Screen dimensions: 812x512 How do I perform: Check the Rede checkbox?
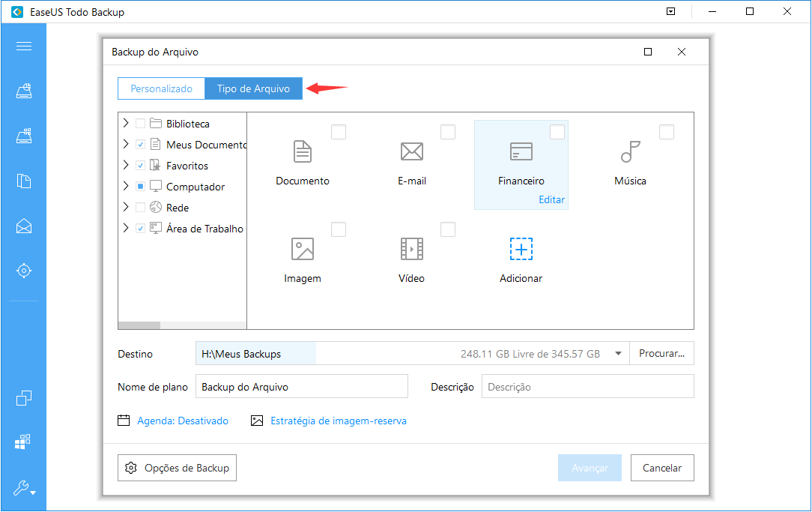point(140,208)
